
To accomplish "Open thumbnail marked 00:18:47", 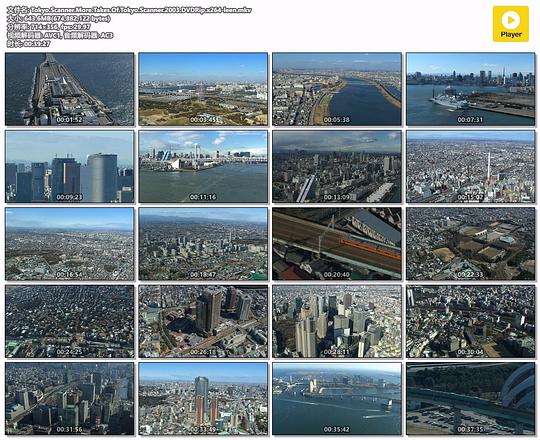I will tap(203, 244).
